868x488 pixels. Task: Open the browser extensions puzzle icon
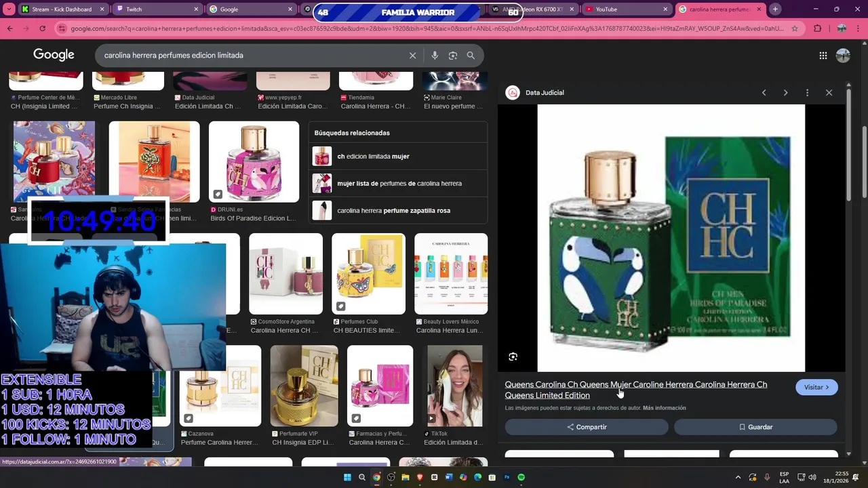(x=817, y=28)
